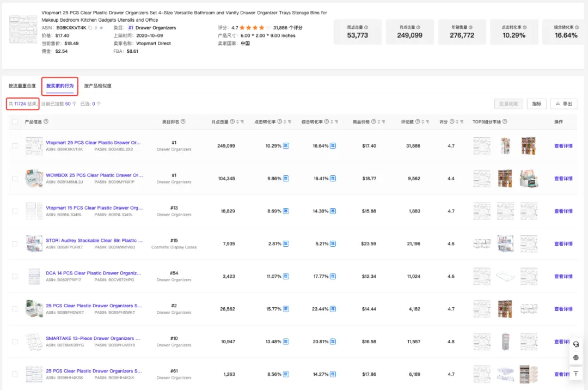This screenshot has height=390, width=588.
Task: Open filter for the 点击转化率 column
Action: 290,121
